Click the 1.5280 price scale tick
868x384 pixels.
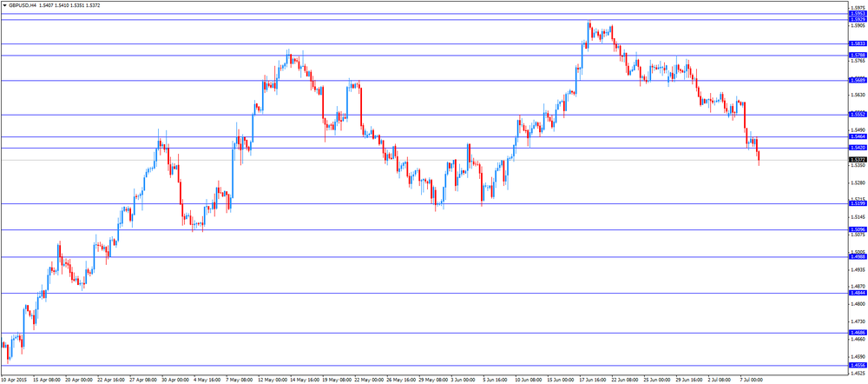[858, 182]
